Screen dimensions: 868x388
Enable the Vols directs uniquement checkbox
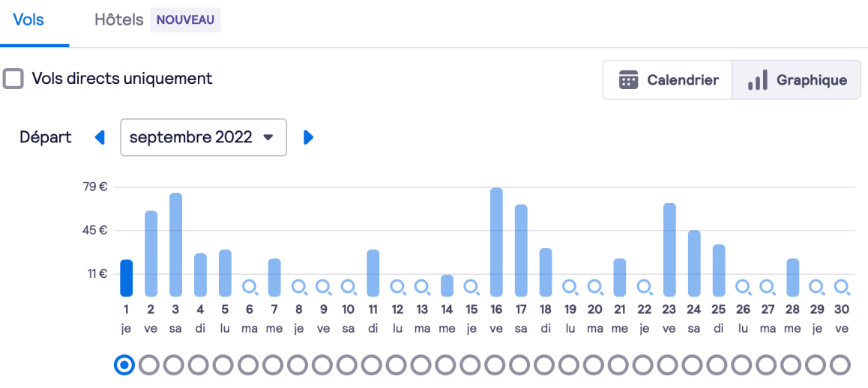pyautogui.click(x=13, y=79)
